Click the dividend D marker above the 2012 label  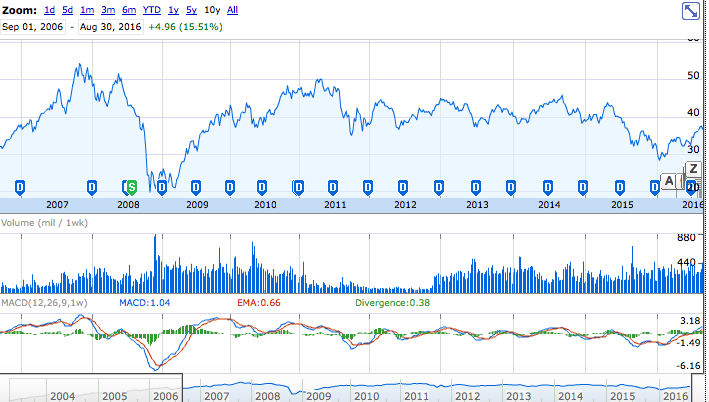(403, 187)
